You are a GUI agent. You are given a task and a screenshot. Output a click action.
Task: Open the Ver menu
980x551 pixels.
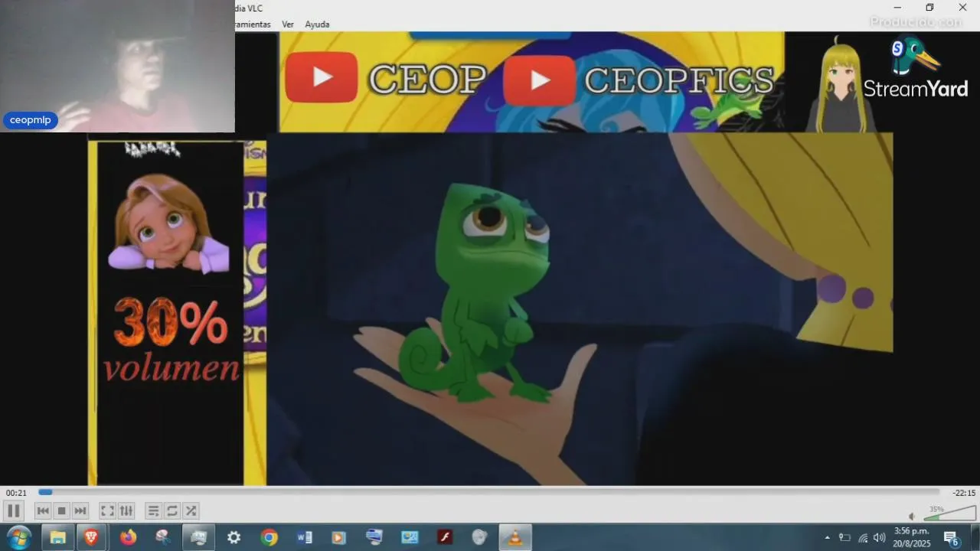(288, 24)
